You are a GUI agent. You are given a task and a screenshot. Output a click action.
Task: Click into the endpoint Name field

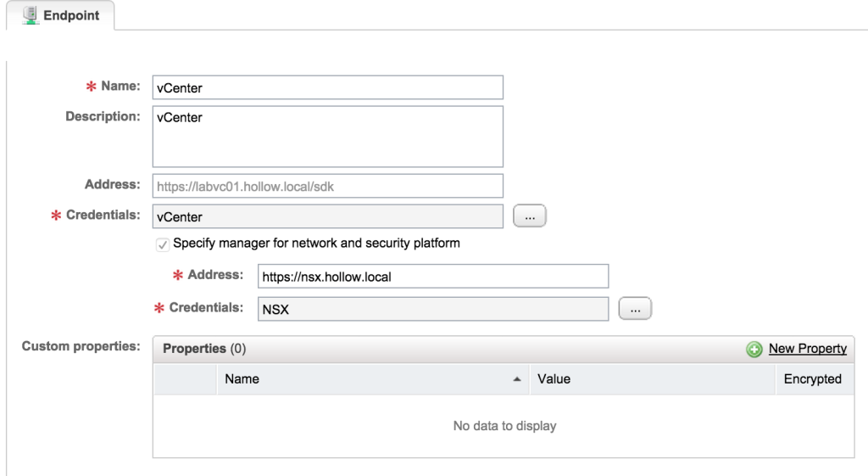coord(327,87)
